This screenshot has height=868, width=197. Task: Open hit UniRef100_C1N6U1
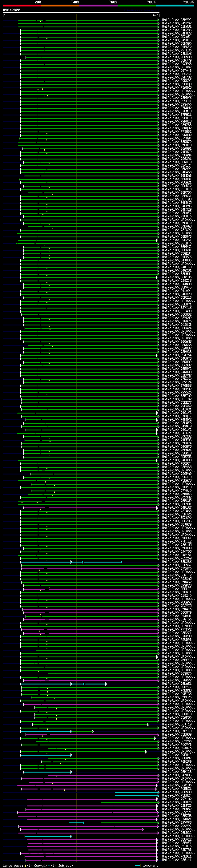coord(176,26)
